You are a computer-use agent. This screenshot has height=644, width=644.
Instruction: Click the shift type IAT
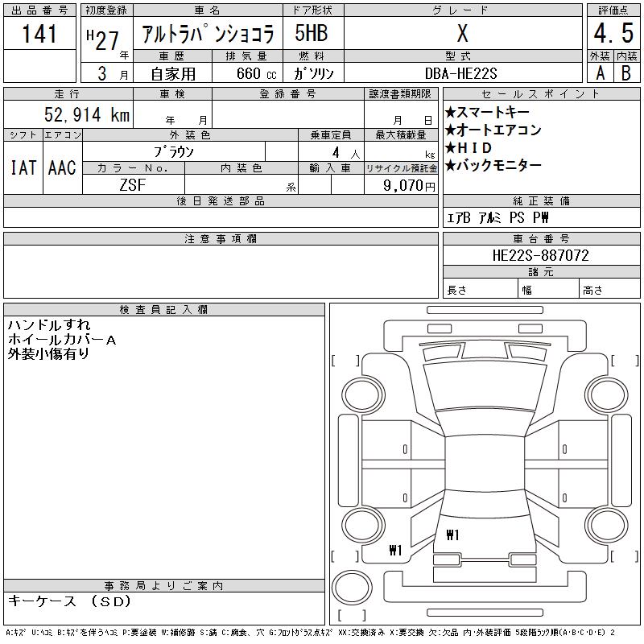[x=23, y=167]
